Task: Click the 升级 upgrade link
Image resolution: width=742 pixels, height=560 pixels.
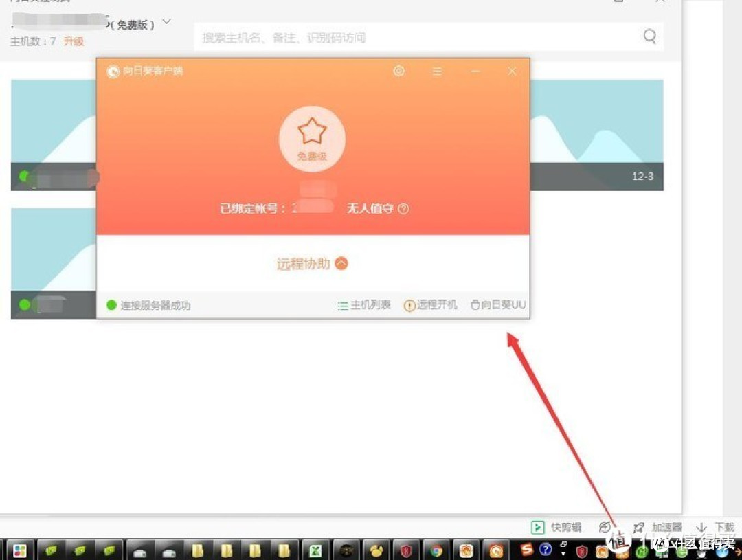Action: point(74,41)
